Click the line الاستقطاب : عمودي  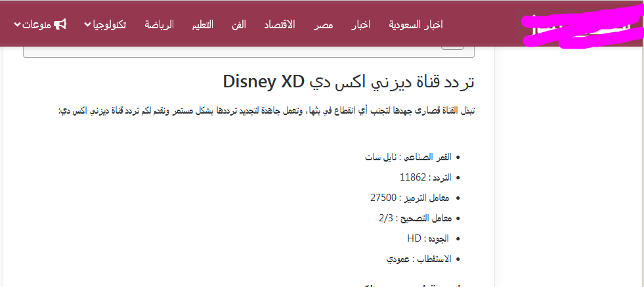pyautogui.click(x=419, y=259)
